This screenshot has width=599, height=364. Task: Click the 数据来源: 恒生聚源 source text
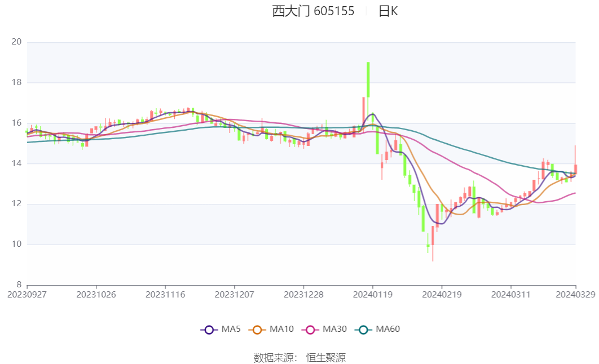(x=299, y=357)
